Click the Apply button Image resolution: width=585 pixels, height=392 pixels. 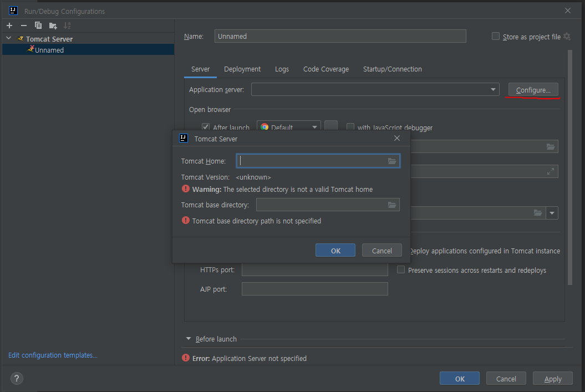pos(552,378)
